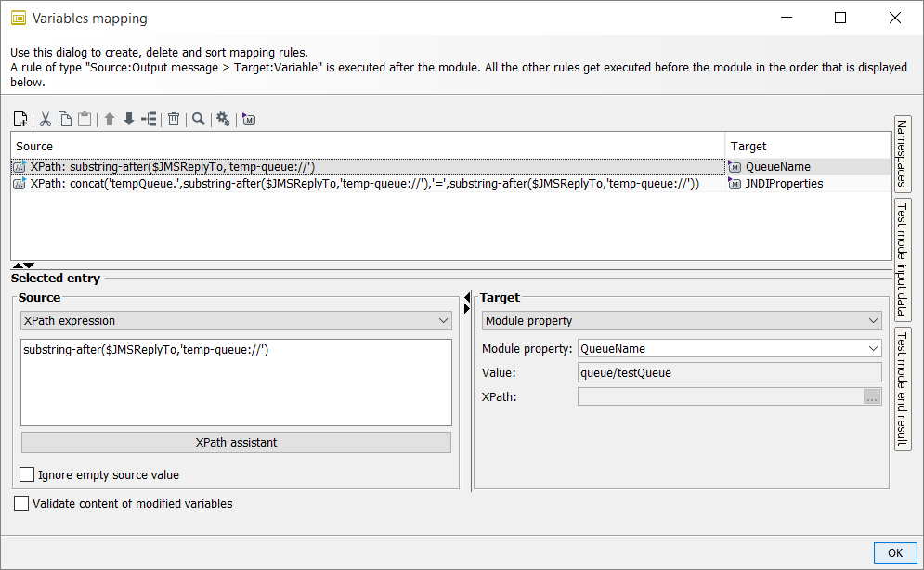The height and width of the screenshot is (570, 924).
Task: Click the new mapping rule icon
Action: pyautogui.click(x=20, y=119)
